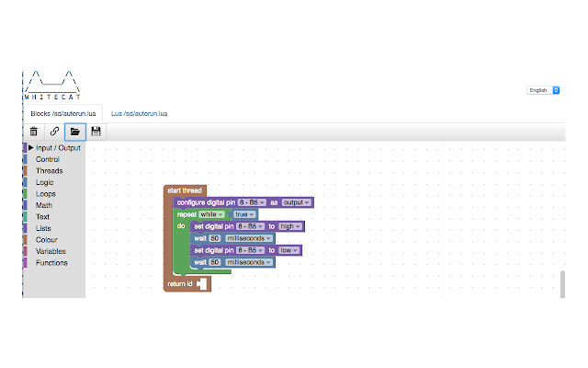This screenshot has width=588, height=368.
Task: Open the first wait block's milliseconds dropdown
Action: coord(249,238)
